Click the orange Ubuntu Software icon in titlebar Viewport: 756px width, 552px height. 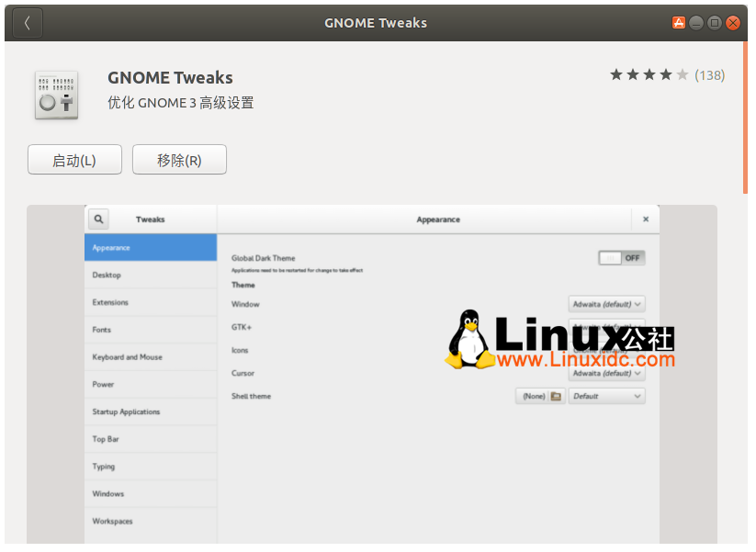678,23
